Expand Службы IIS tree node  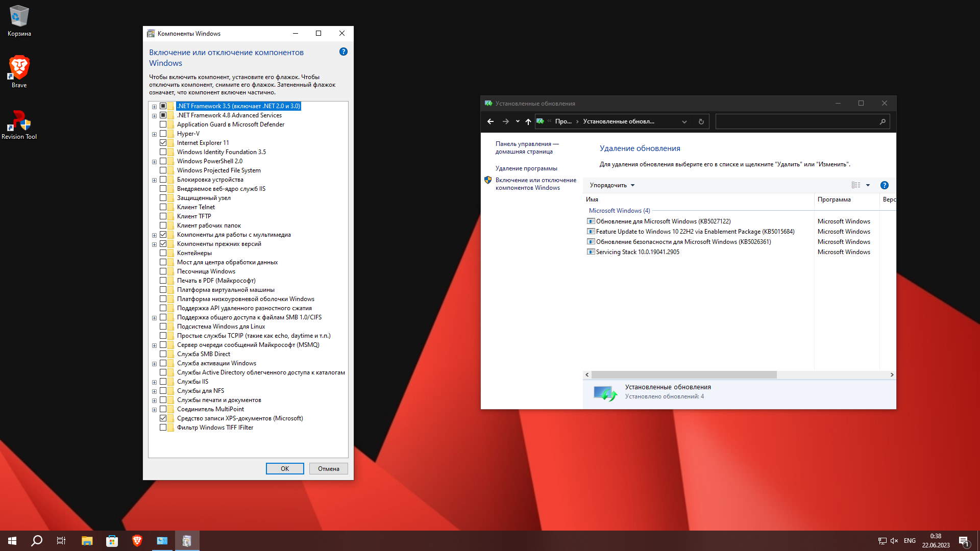[154, 382]
